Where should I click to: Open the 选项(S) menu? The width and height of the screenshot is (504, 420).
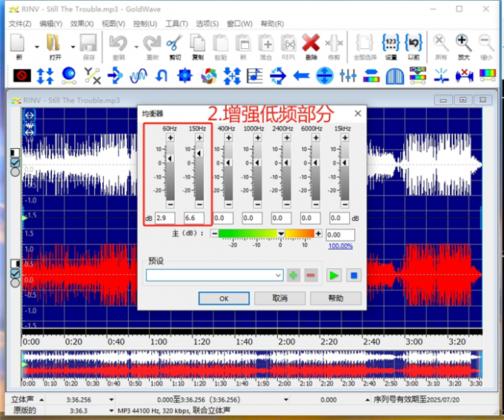(208, 24)
